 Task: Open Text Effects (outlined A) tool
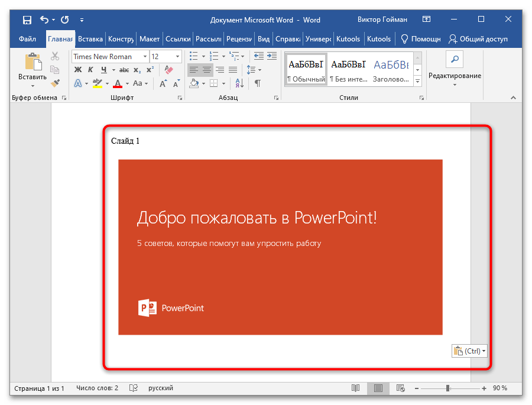pyautogui.click(x=78, y=83)
